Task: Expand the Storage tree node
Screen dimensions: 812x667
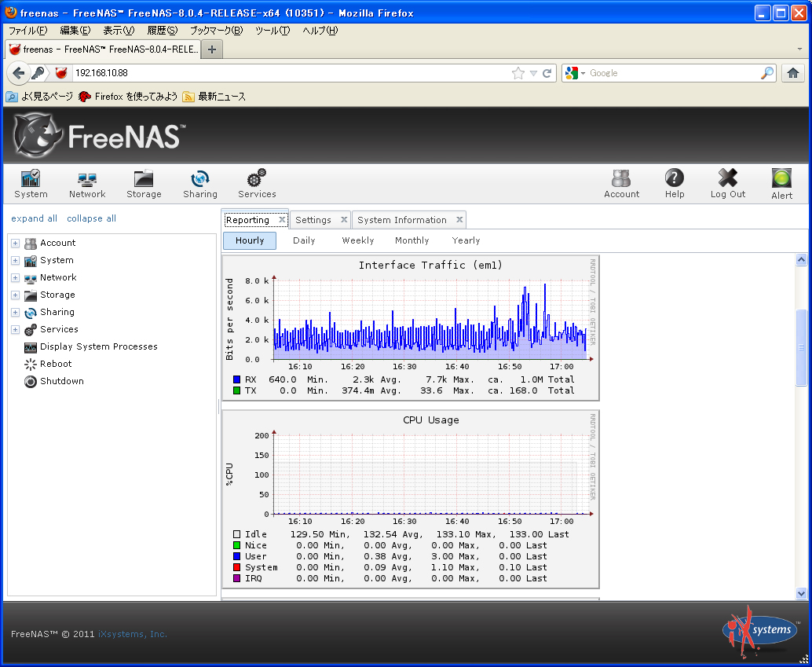Action: tap(15, 295)
